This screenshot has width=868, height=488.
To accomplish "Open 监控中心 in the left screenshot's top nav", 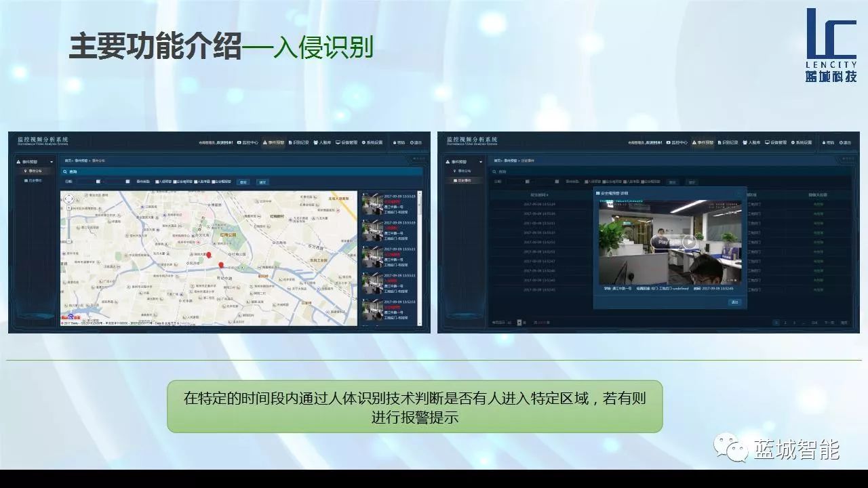I will 248,142.
